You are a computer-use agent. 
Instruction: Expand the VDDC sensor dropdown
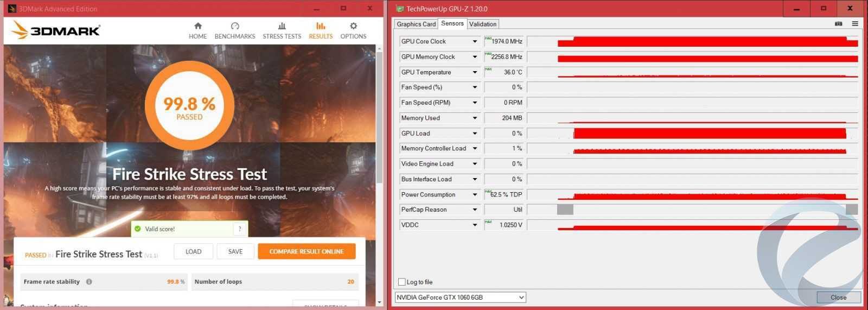[x=475, y=225]
